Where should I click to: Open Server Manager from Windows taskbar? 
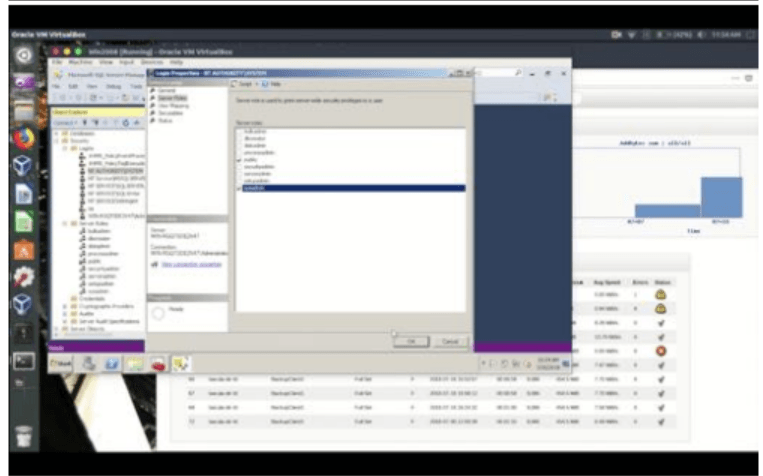89,364
